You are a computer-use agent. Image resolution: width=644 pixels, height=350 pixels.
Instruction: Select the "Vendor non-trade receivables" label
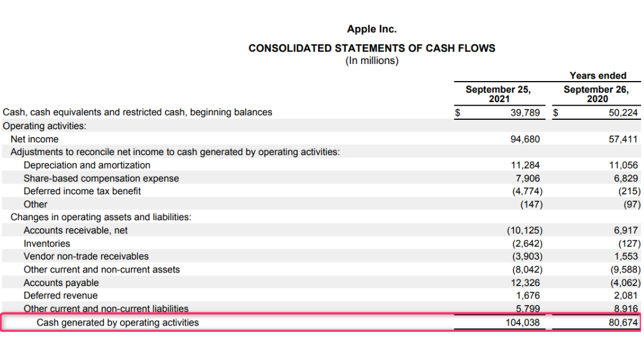86,257
